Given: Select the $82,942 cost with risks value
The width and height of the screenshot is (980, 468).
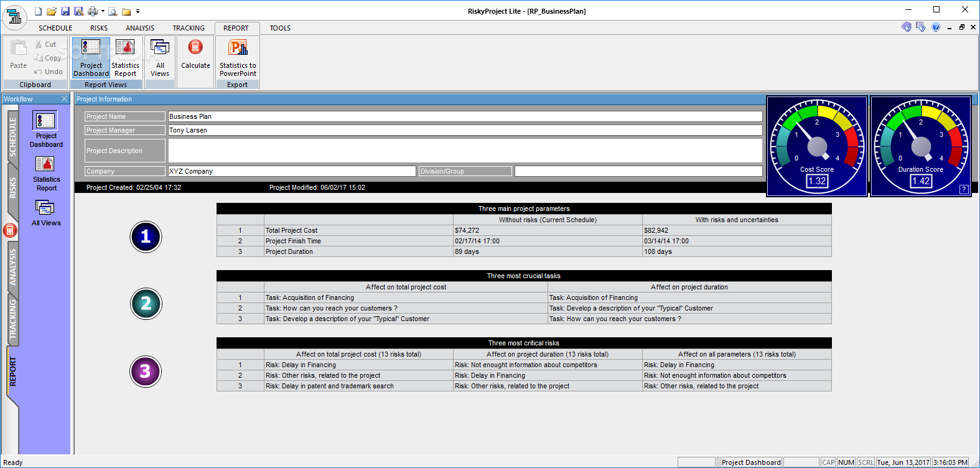Looking at the screenshot, I should (737, 230).
